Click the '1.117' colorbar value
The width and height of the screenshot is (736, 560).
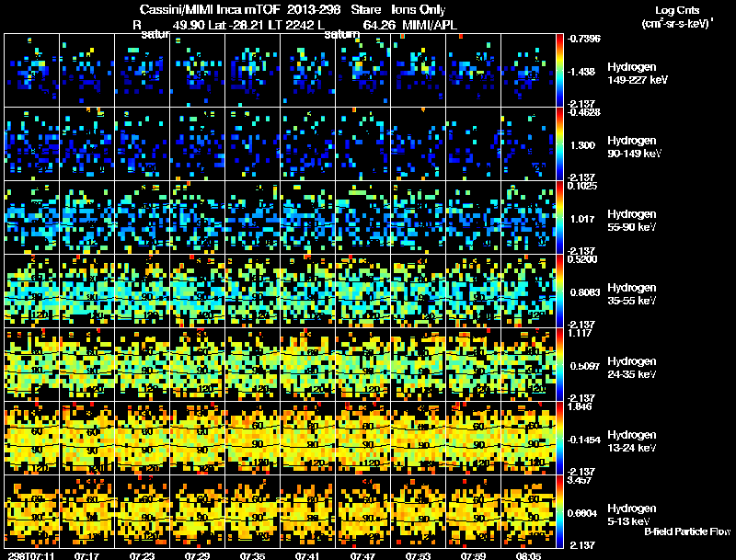pyautogui.click(x=580, y=333)
